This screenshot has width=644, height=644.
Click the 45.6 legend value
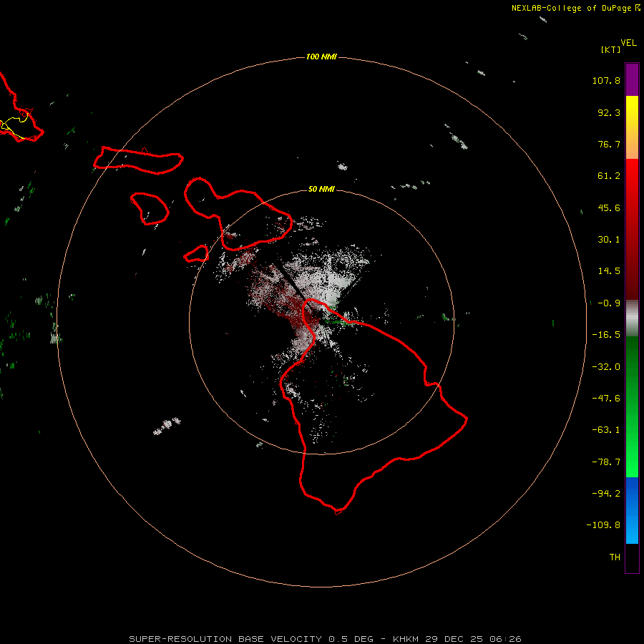(609, 208)
